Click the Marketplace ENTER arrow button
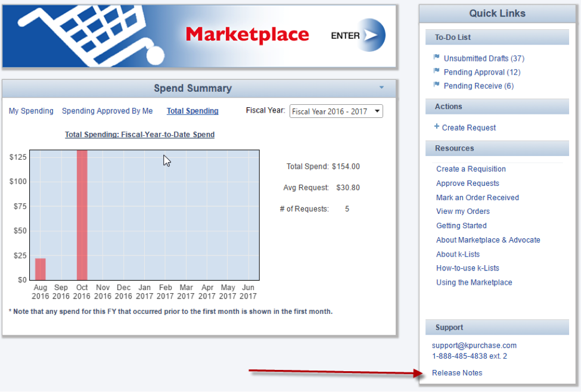This screenshot has width=581, height=392. [371, 35]
